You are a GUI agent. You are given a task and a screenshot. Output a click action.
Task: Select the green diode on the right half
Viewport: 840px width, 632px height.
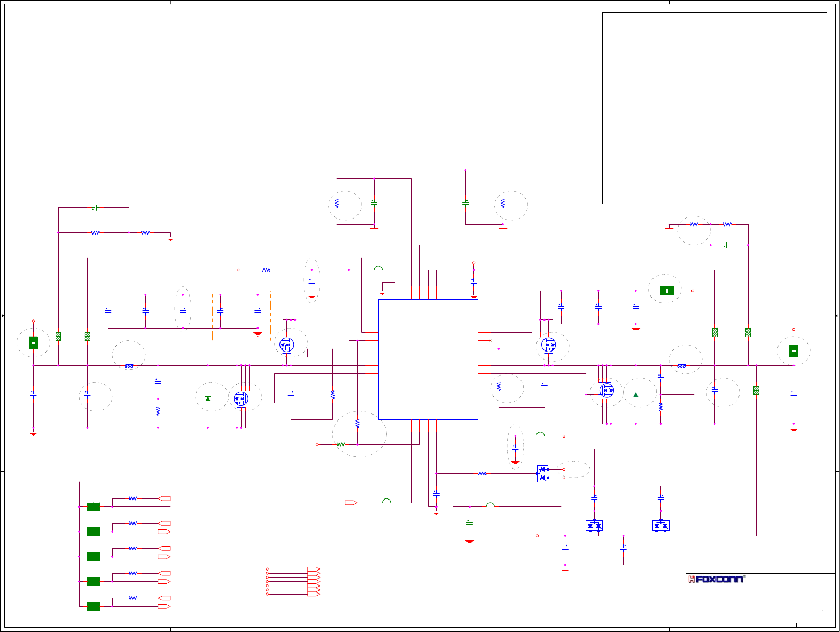click(635, 394)
